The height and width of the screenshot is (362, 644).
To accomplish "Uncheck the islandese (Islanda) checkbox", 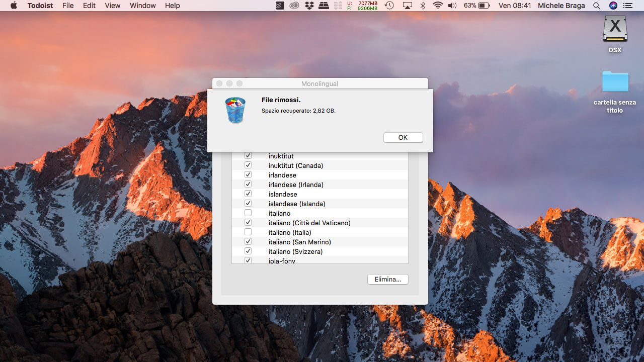I will click(x=248, y=204).
